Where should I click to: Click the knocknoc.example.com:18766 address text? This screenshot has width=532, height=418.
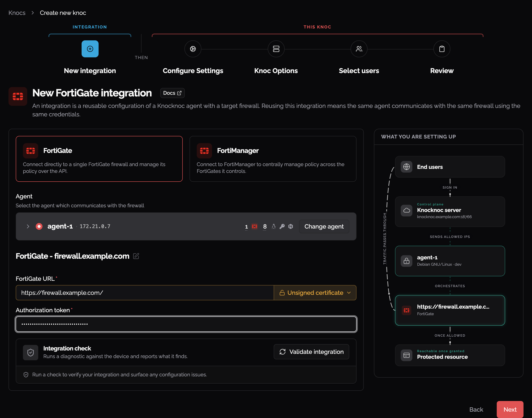[x=444, y=217]
